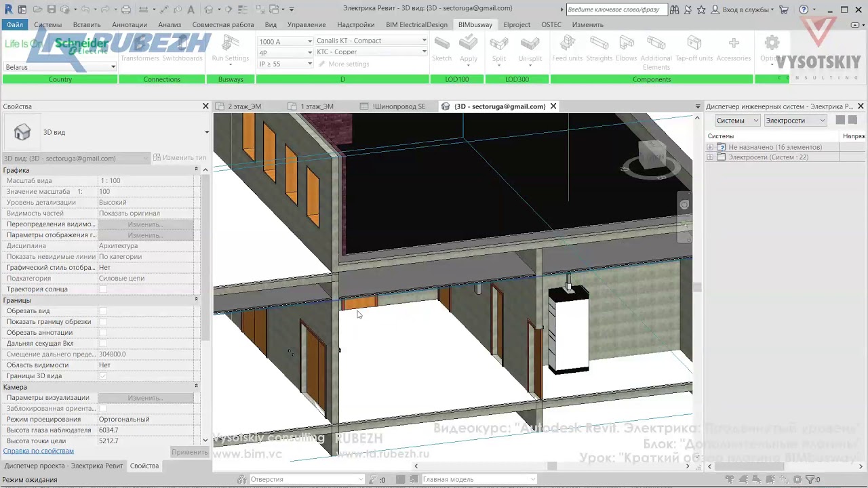Screen dimensions: 868x488
Task: Select the Straights component
Action: pyautogui.click(x=599, y=49)
